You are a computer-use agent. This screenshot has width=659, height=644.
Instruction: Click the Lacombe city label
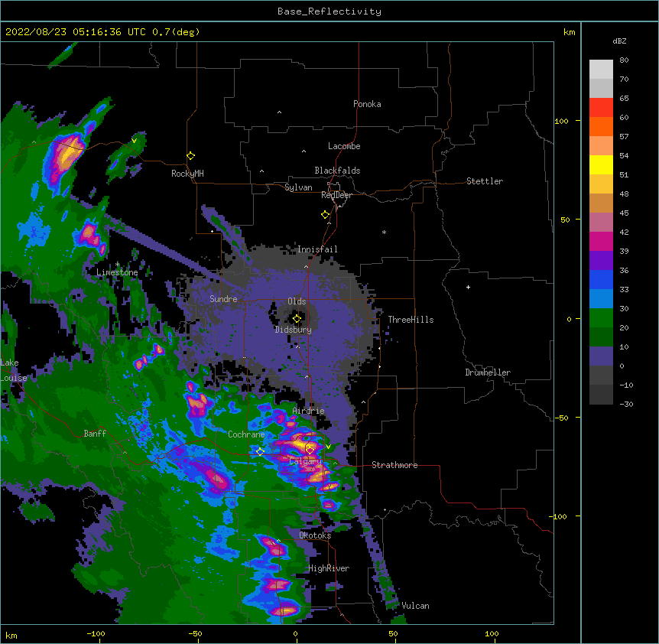tap(344, 146)
